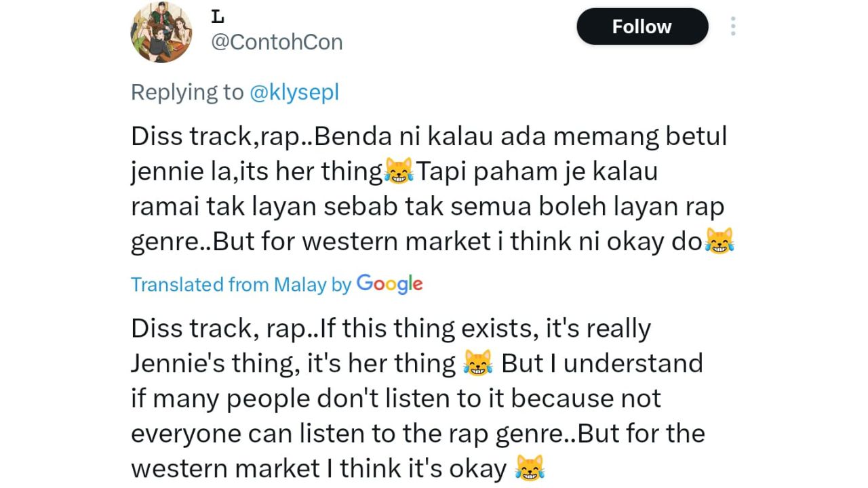Click the Google logo in translation credit

[389, 284]
